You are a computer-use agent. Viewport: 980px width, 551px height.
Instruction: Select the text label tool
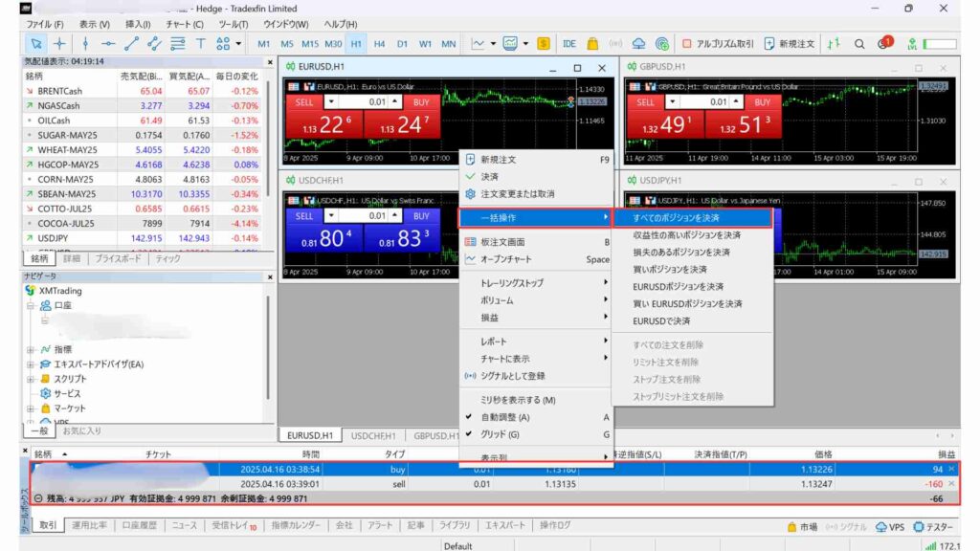point(199,43)
